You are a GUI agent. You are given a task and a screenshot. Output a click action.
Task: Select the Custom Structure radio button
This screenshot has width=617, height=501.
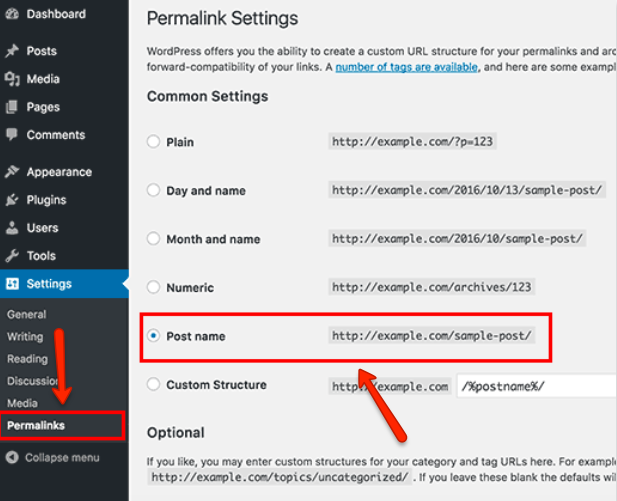tap(154, 384)
